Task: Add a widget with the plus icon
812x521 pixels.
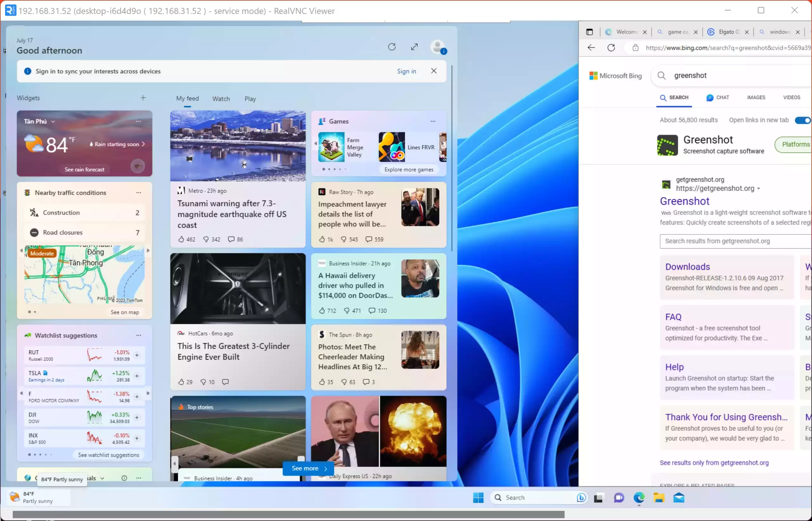Action: (x=143, y=98)
